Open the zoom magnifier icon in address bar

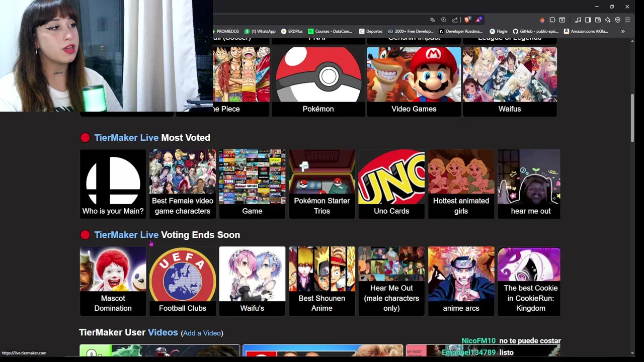444,20
